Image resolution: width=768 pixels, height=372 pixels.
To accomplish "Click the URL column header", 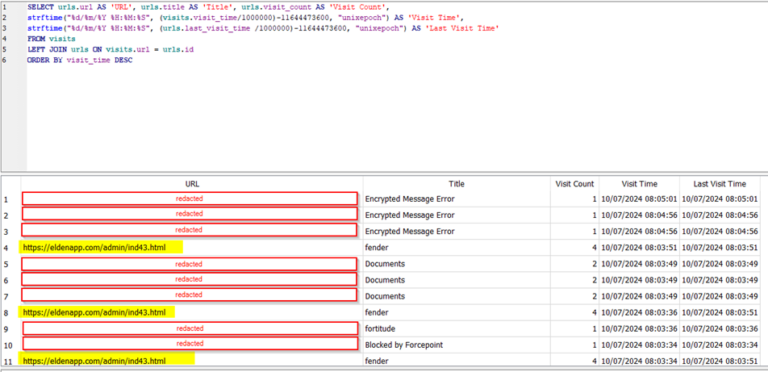I will pyautogui.click(x=192, y=184).
